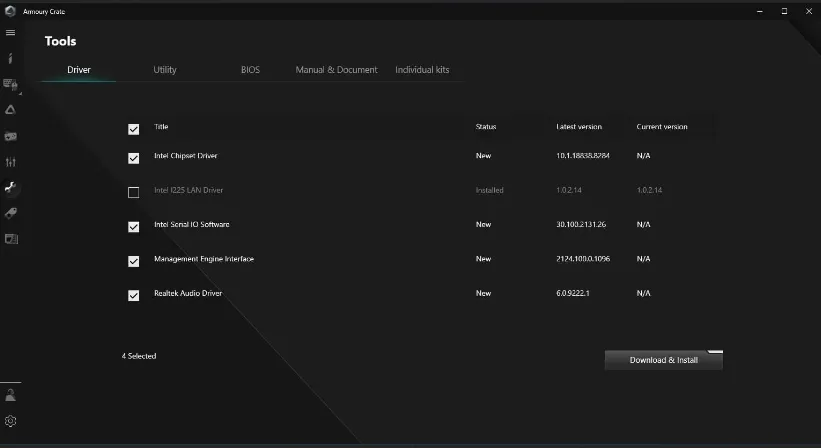The height and width of the screenshot is (448, 821).
Task: Click the New status of Realtek Audio Driver
Action: coord(483,293)
